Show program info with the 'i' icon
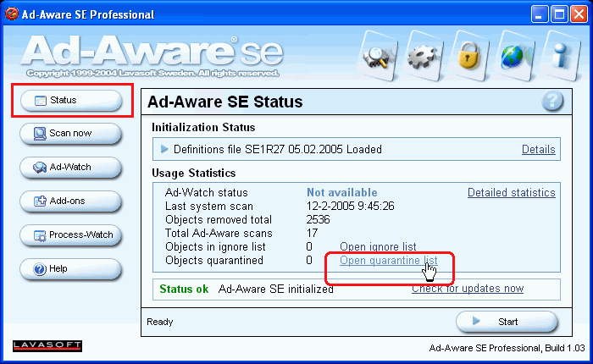The height and width of the screenshot is (364, 593). pos(561,57)
